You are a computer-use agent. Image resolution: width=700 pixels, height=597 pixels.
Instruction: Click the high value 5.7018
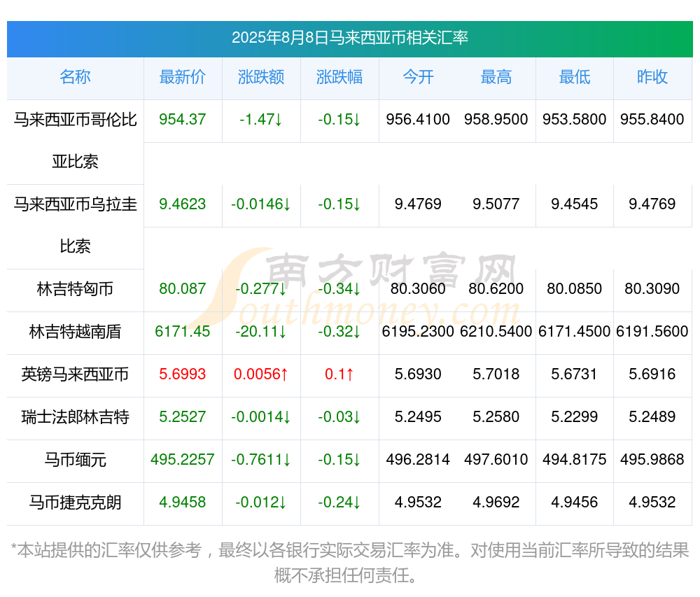(496, 374)
